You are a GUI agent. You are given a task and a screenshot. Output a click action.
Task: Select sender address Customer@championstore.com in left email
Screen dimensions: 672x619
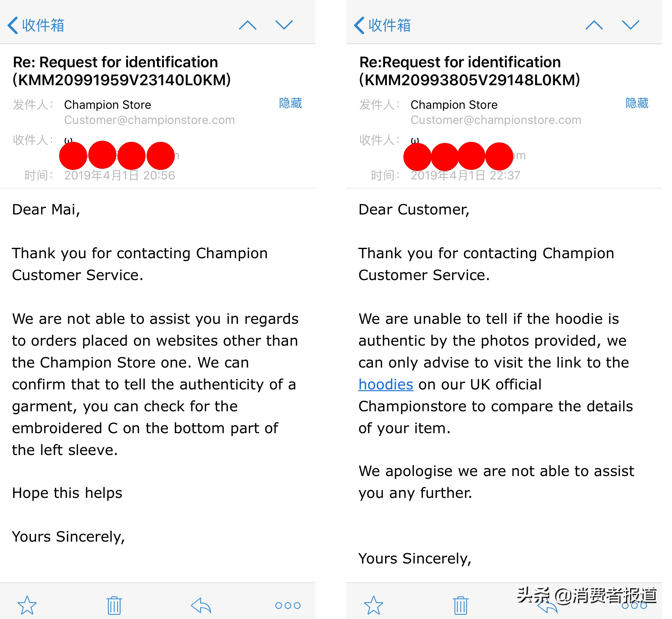[x=149, y=120]
